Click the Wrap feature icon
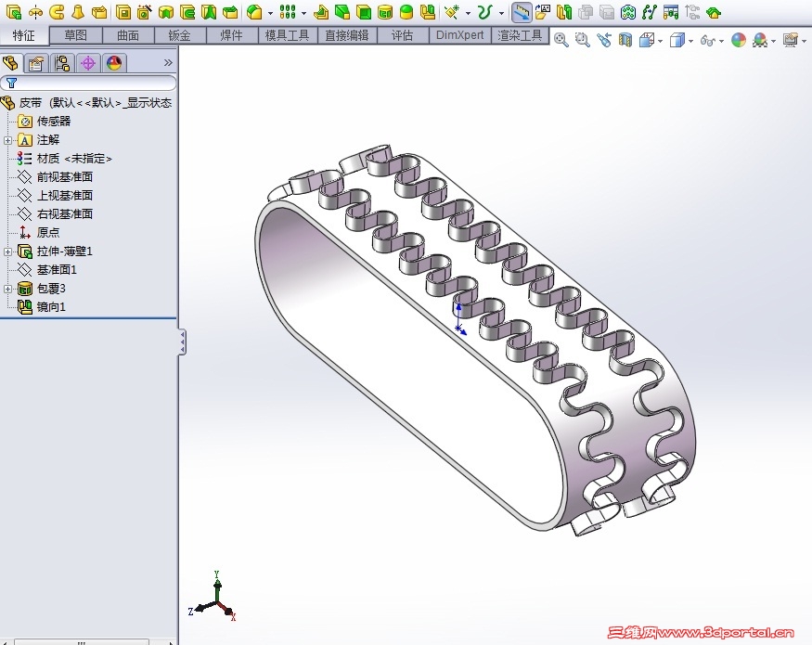The height and width of the screenshot is (645, 812). tap(385, 12)
